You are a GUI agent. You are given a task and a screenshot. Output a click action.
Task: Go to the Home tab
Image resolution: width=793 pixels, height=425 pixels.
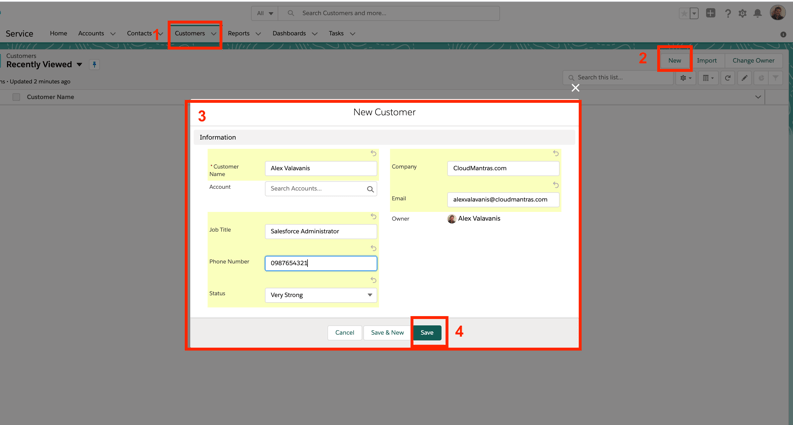pyautogui.click(x=58, y=34)
